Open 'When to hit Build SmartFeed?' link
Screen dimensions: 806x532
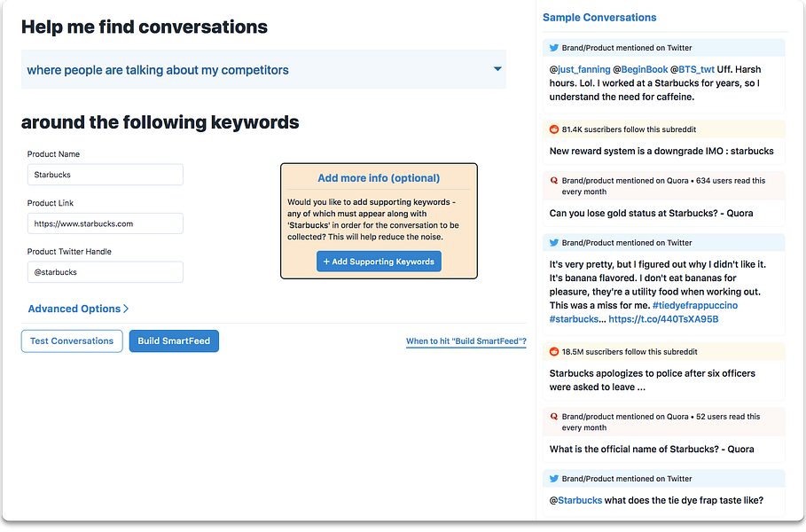click(x=466, y=341)
